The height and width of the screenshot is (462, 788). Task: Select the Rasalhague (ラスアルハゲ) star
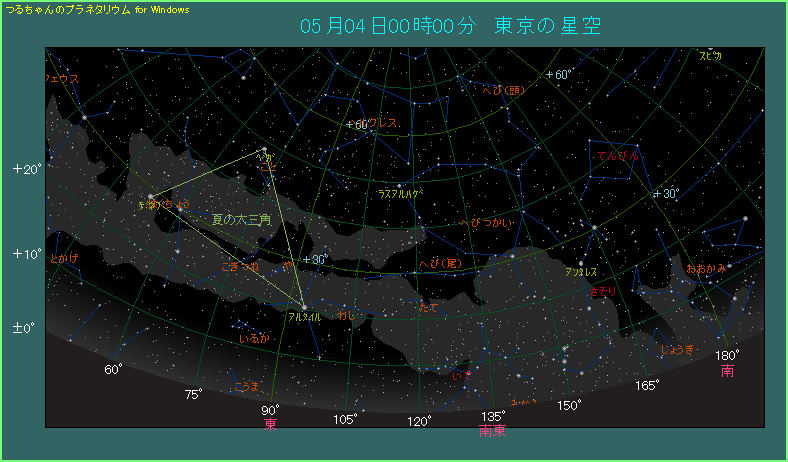(x=399, y=186)
